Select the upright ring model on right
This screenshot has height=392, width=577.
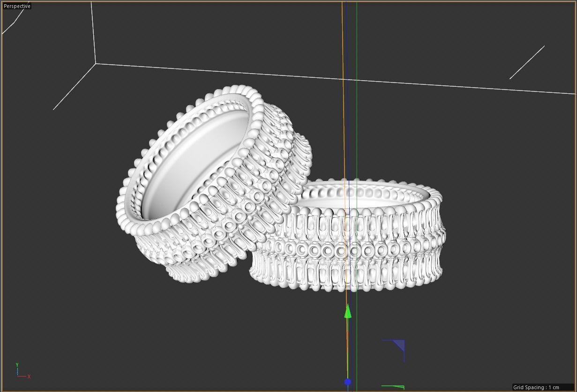pos(347,234)
